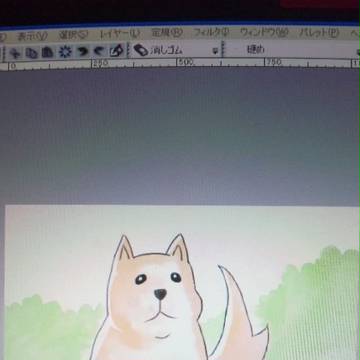Image resolution: width=360 pixels, height=360 pixels.
Task: Open the フィルタ(T) menu
Action: tap(211, 32)
